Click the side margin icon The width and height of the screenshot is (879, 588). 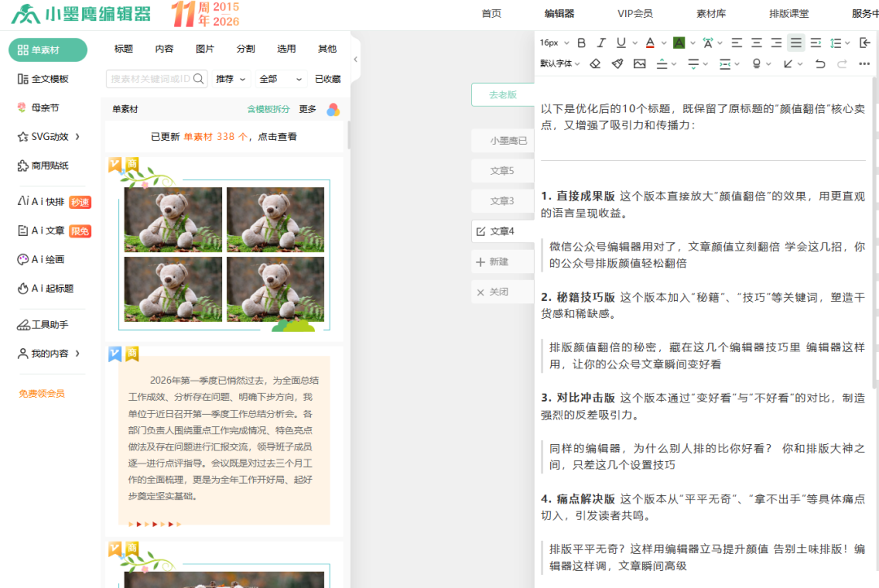[x=725, y=63]
